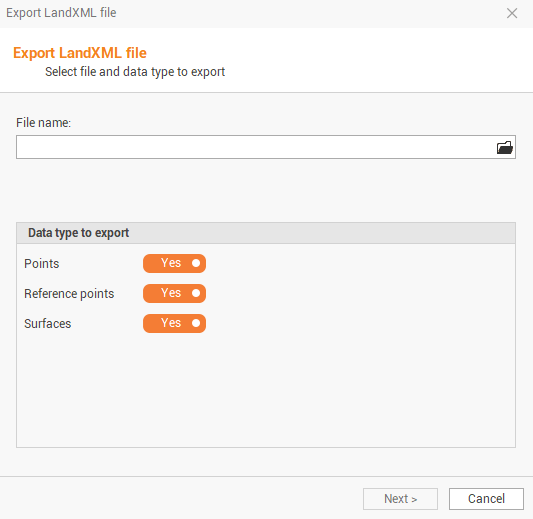Close the Export LandXML file dialog

click(x=512, y=13)
